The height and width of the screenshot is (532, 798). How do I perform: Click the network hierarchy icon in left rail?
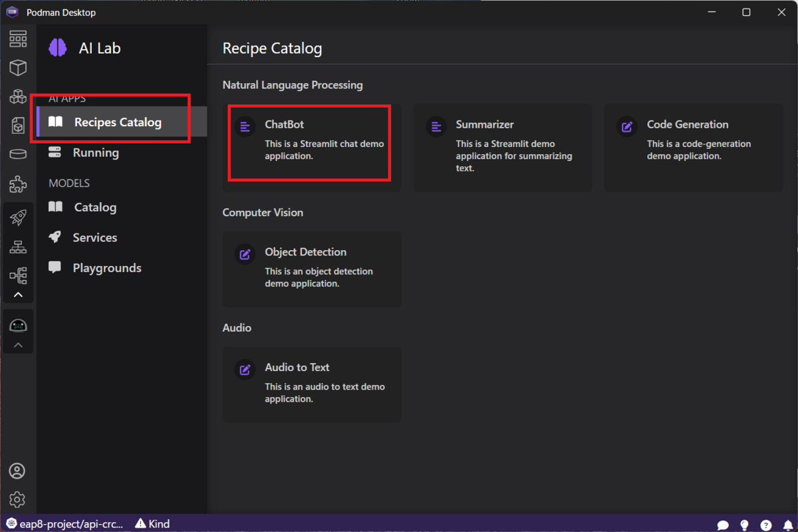click(x=18, y=247)
